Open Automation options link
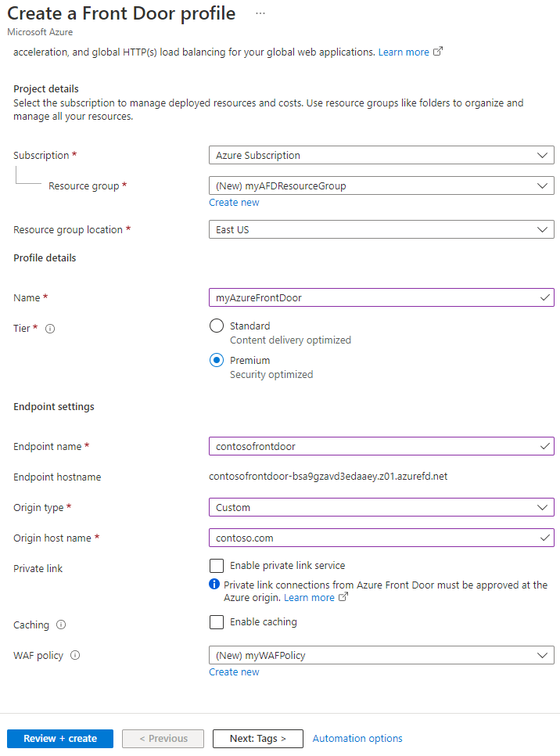Screen dimensions: 560x756 point(357,739)
